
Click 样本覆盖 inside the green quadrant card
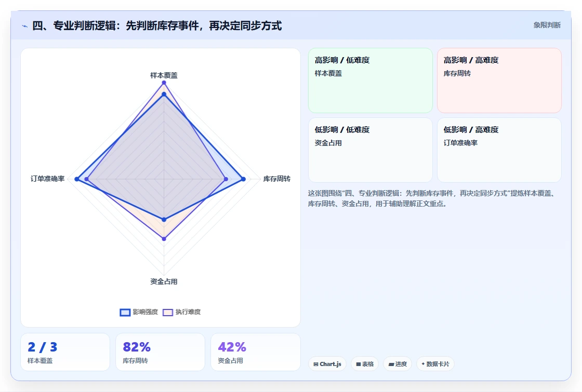click(x=328, y=73)
